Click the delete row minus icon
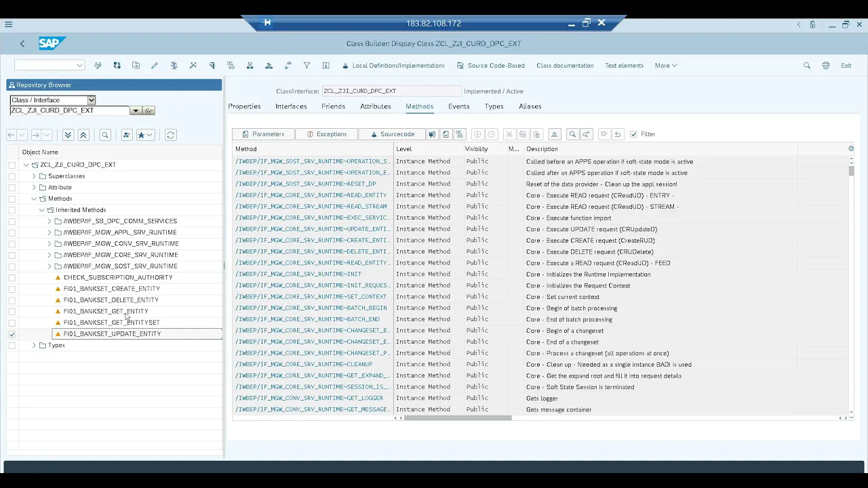Viewport: 868px width, 488px height. click(x=492, y=134)
